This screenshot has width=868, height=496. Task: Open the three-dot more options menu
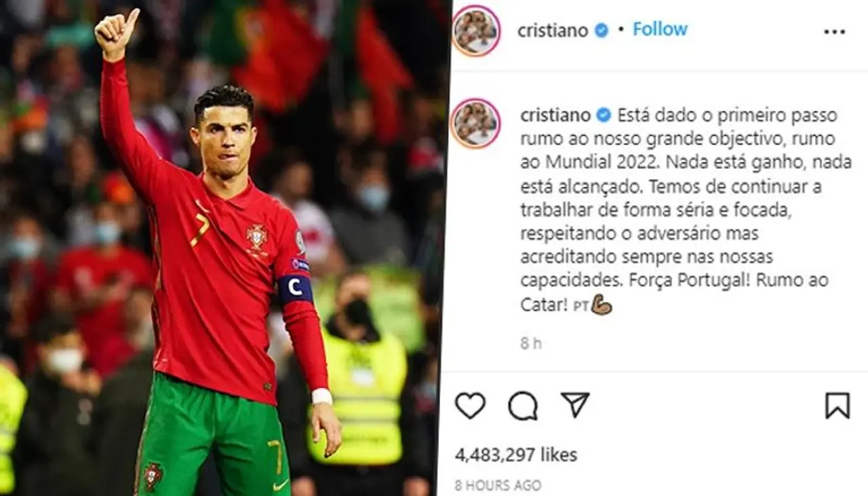[834, 32]
